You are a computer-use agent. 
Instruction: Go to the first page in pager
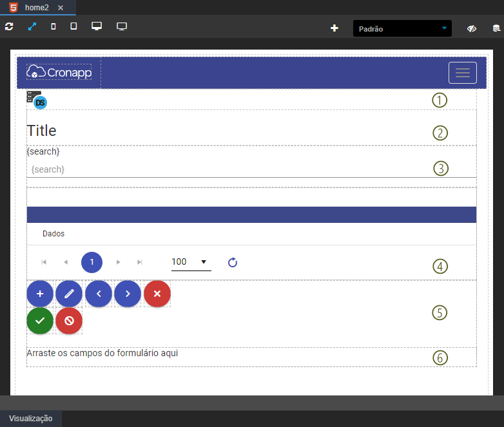click(x=44, y=262)
